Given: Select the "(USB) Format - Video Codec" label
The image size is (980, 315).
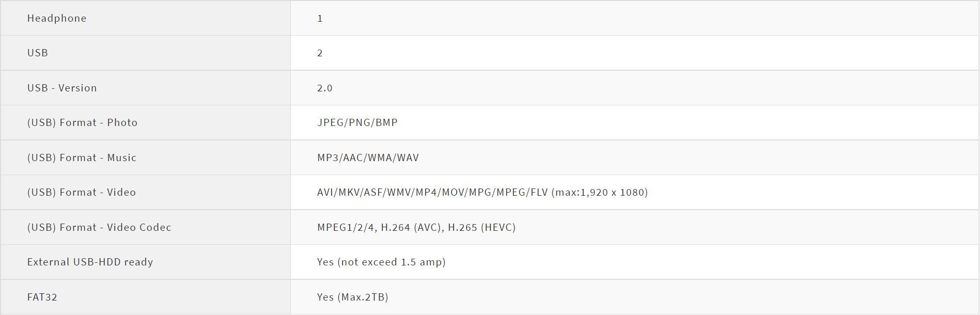Looking at the screenshot, I should point(99,227).
